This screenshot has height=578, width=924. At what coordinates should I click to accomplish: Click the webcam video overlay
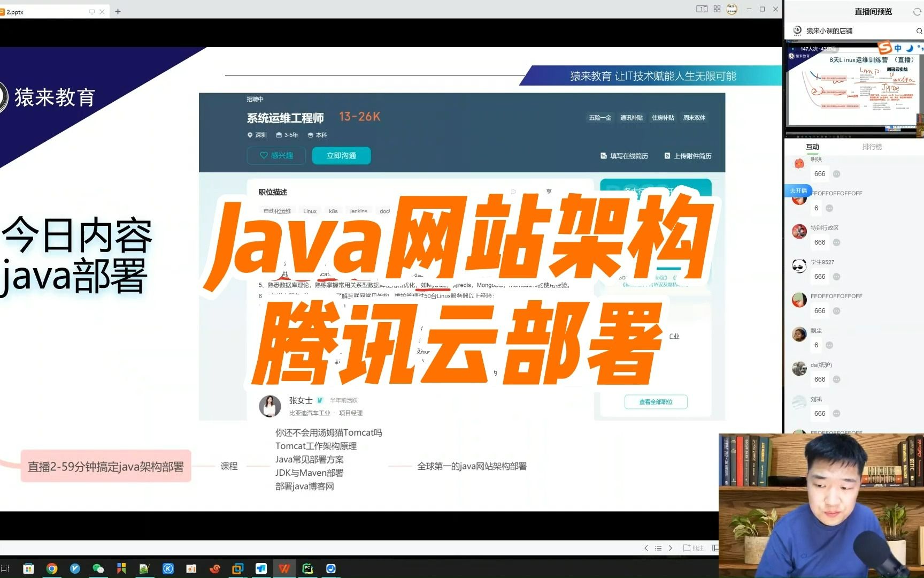coord(821,506)
